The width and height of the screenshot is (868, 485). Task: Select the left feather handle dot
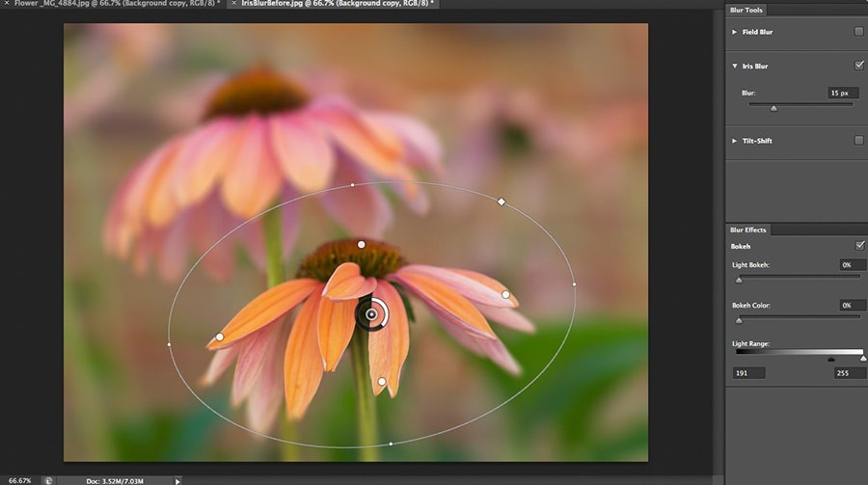tap(220, 337)
